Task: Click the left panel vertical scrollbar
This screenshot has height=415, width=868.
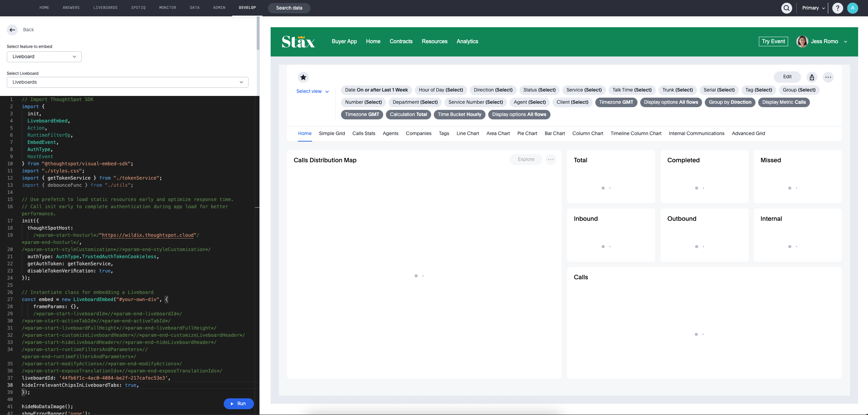Action: tap(258, 34)
